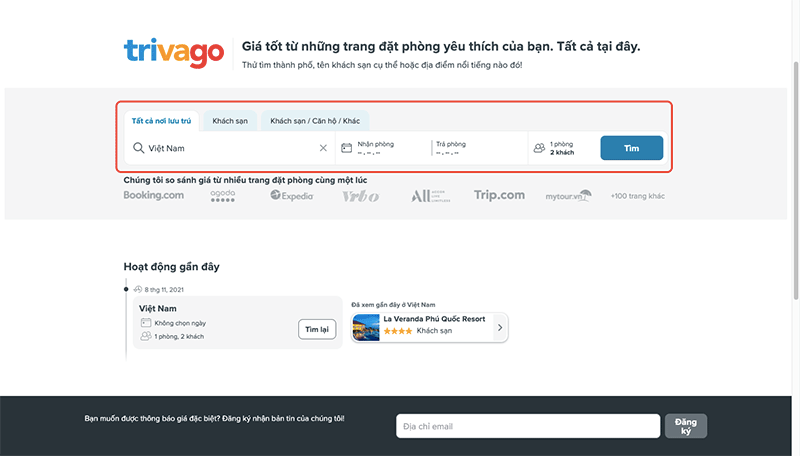
Task: Click the blue "Tìm" search button
Action: pos(632,148)
